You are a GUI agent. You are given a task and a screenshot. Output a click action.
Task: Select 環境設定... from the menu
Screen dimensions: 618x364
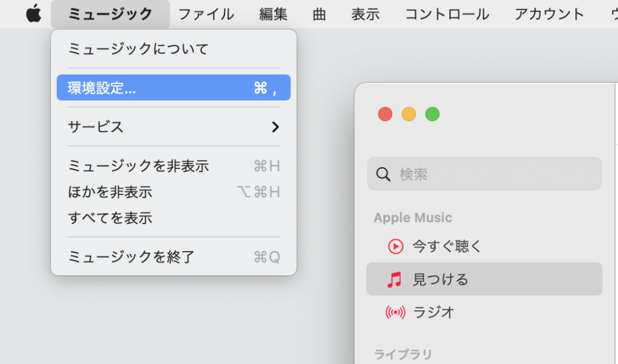click(173, 88)
